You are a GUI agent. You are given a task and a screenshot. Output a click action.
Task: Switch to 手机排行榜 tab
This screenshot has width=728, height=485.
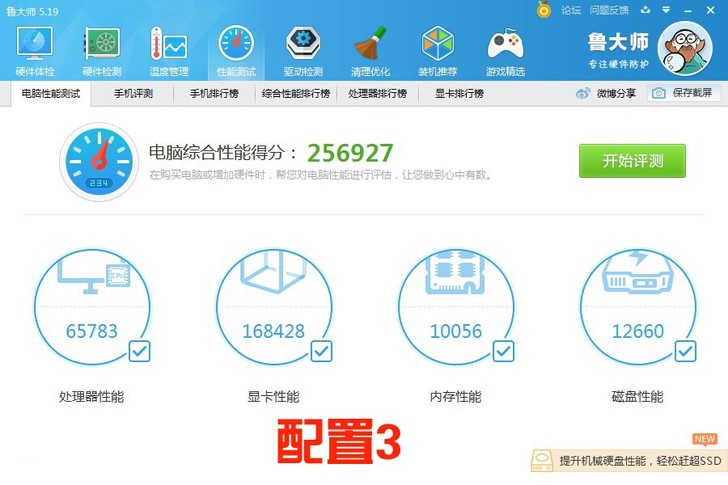point(214,94)
